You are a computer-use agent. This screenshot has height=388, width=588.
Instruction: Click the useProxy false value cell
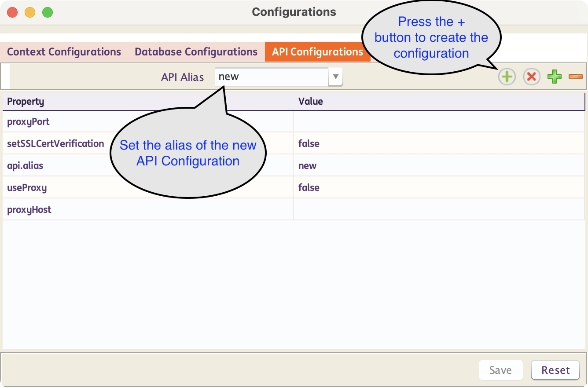pos(438,188)
